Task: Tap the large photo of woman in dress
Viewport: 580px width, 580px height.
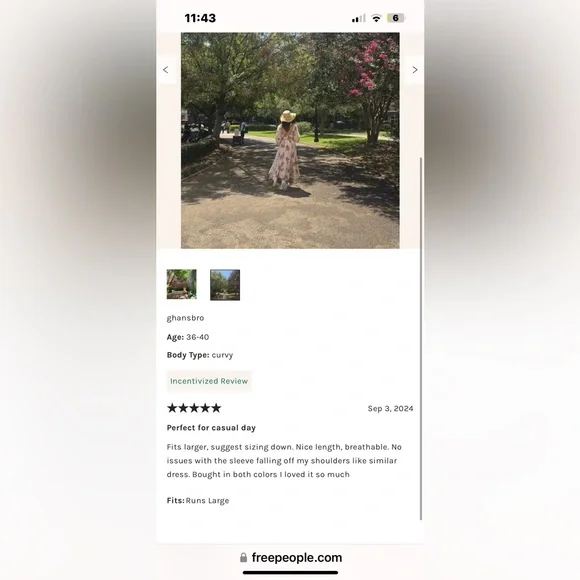Action: click(290, 141)
